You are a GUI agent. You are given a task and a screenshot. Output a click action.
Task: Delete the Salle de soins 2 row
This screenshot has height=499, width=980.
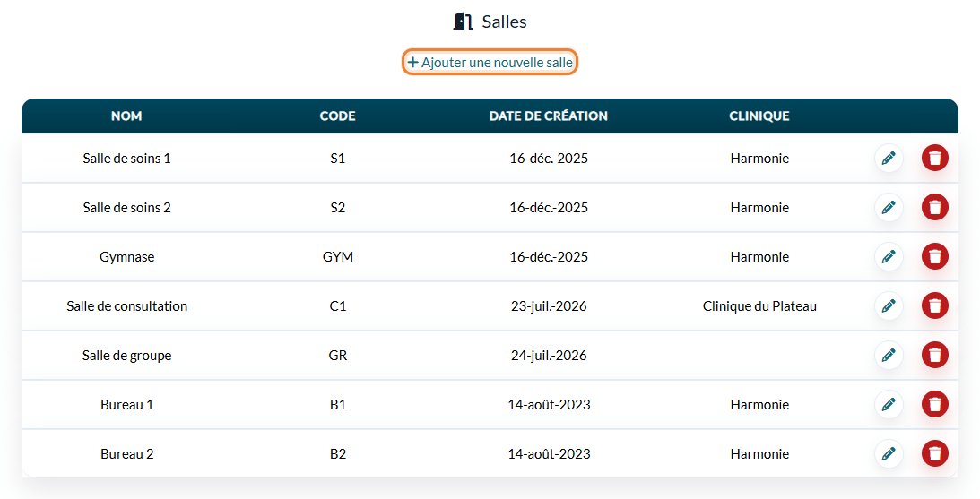click(x=934, y=207)
